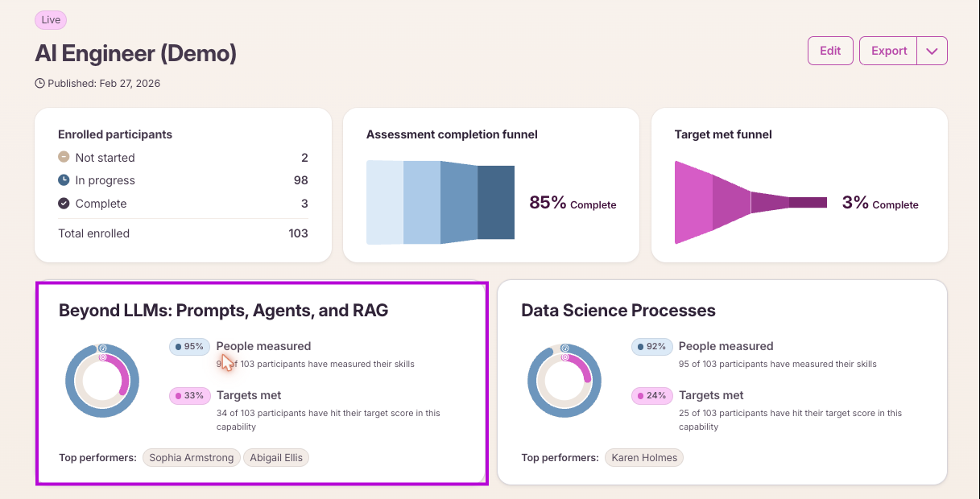The image size is (980, 499).
Task: Click the Complete checkmark status icon
Action: point(64,204)
